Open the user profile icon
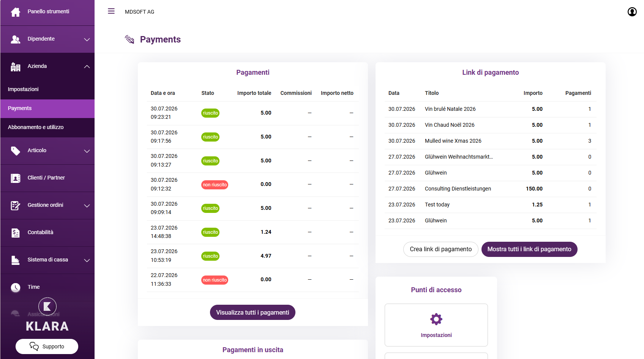 tap(632, 12)
